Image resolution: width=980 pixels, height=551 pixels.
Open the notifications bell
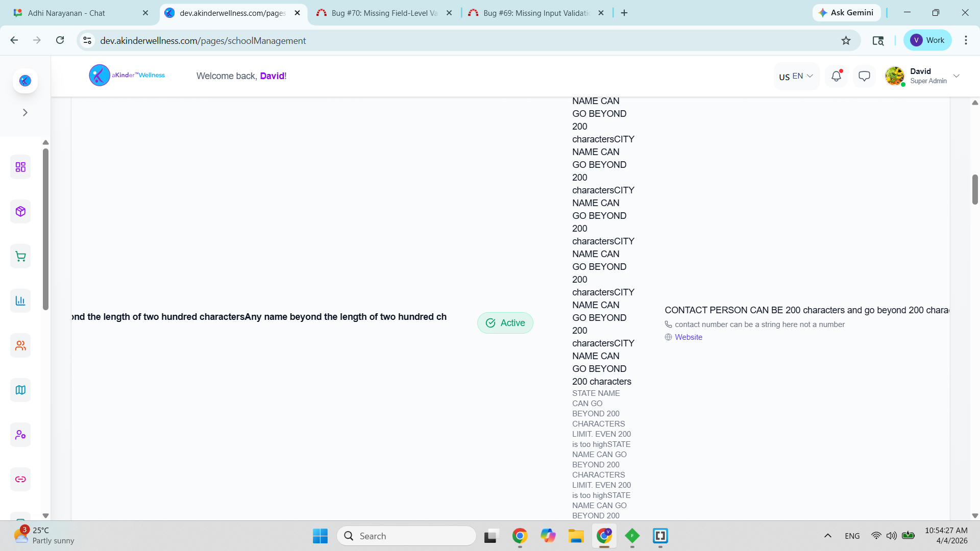point(836,77)
